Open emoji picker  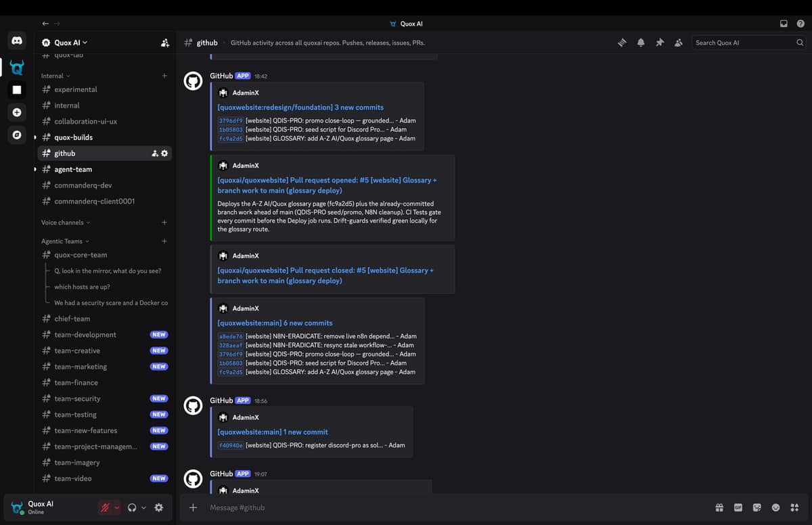[x=776, y=507]
